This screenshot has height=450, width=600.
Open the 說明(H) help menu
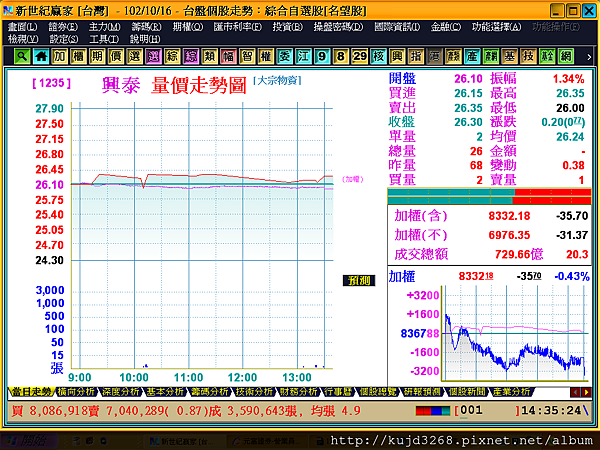tap(145, 39)
